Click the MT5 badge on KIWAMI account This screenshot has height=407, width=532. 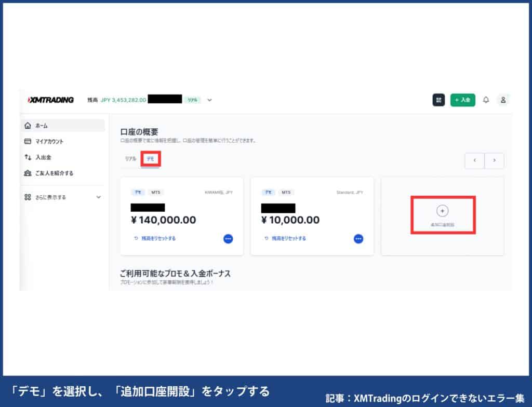[x=156, y=192]
